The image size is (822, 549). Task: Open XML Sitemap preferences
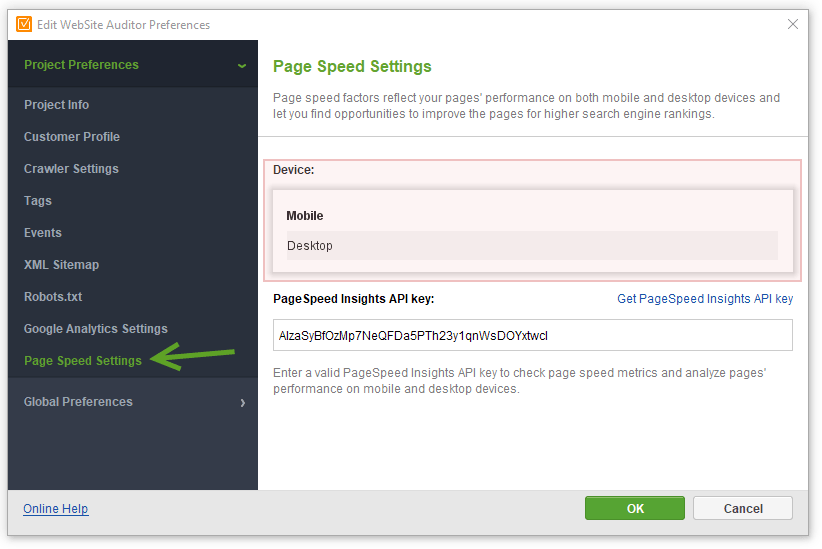(x=61, y=264)
